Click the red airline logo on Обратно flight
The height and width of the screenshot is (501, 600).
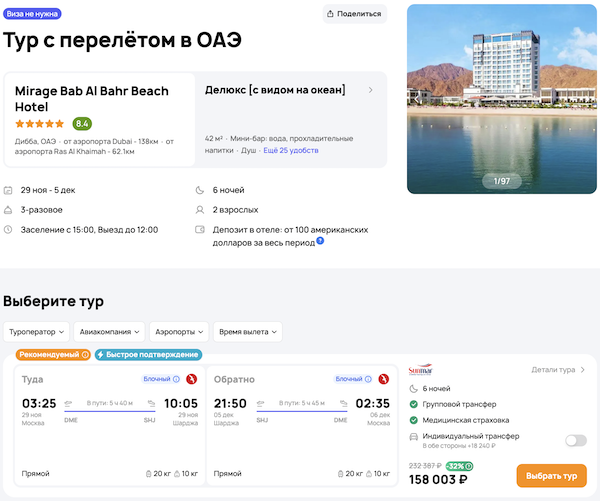384,379
